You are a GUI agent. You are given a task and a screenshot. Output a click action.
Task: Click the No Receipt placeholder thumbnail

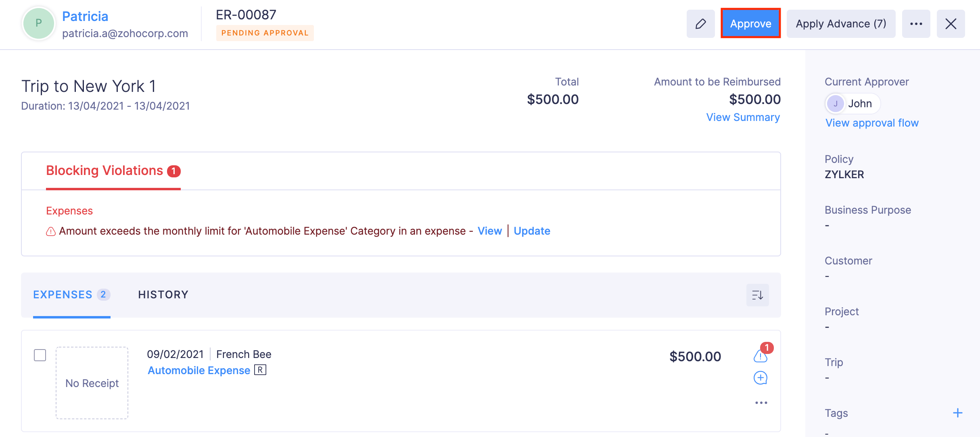92,383
